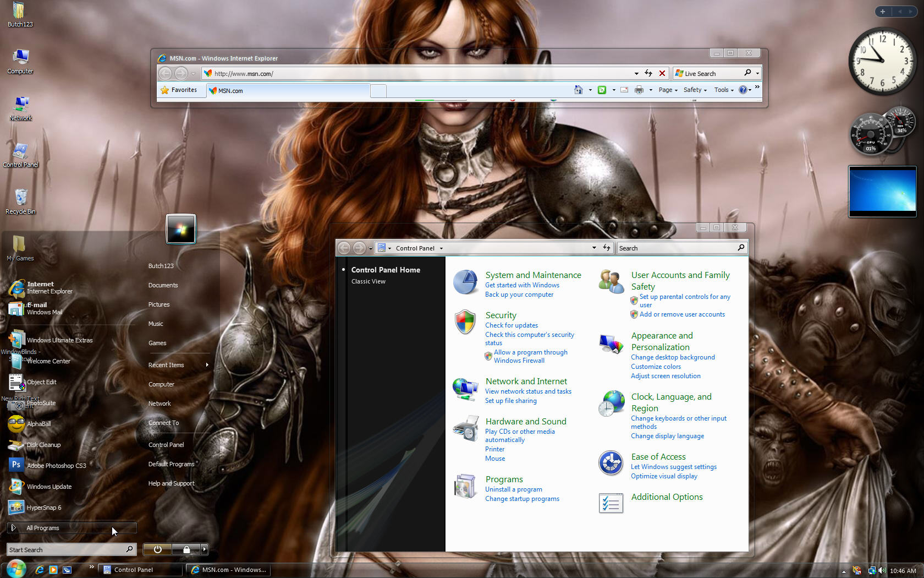Click the Back up your computer link
Viewport: 924px width, 578px height.
coord(519,295)
